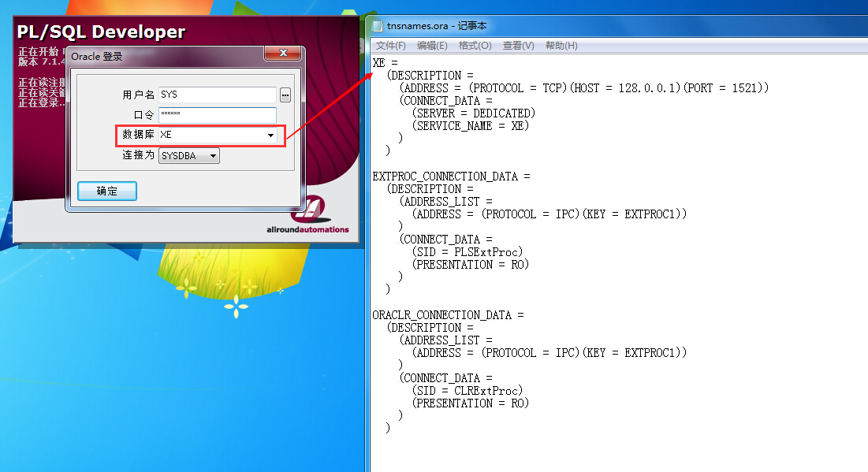
Task: Click the '(SERVICE_NAME = XE)' line
Action: click(470, 125)
